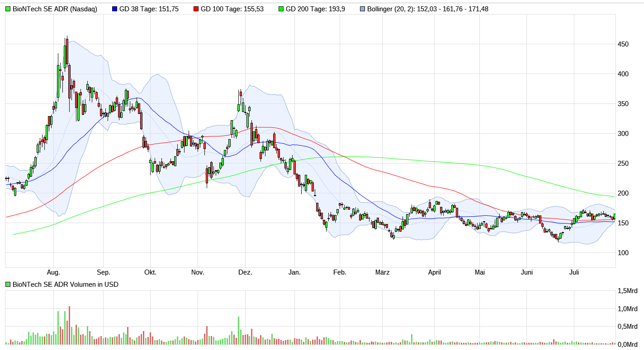Click the 'Juli' month label on the time axis
Viewport: 644px width, 350px height.
click(574, 272)
